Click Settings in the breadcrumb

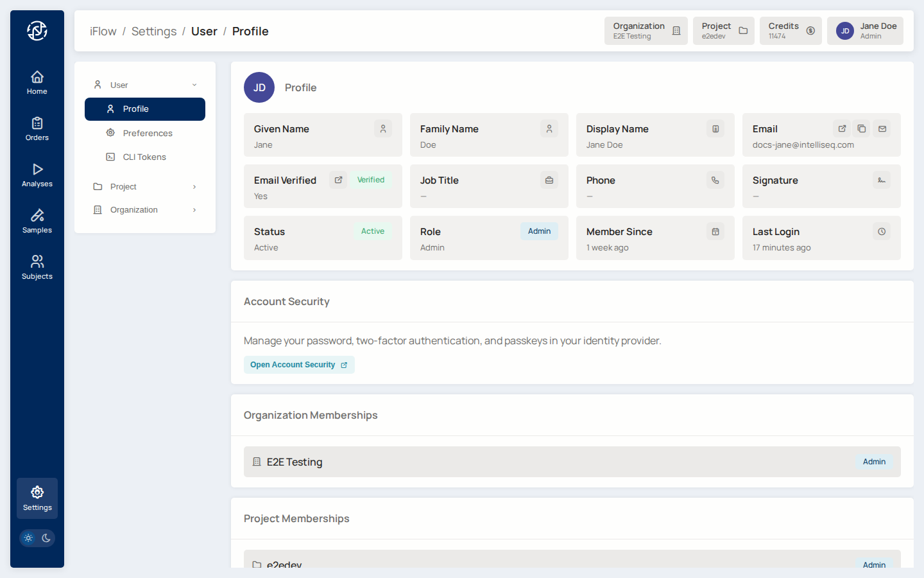click(x=154, y=31)
